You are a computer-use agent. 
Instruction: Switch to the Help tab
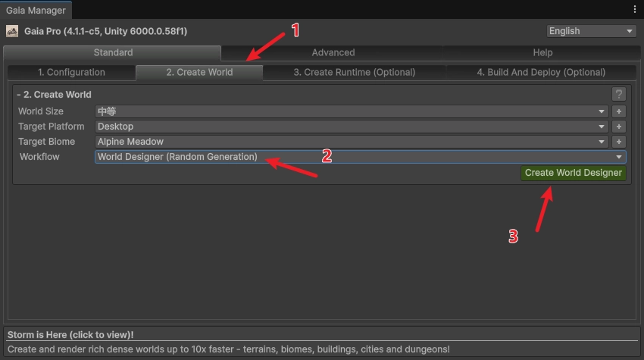[x=542, y=52]
